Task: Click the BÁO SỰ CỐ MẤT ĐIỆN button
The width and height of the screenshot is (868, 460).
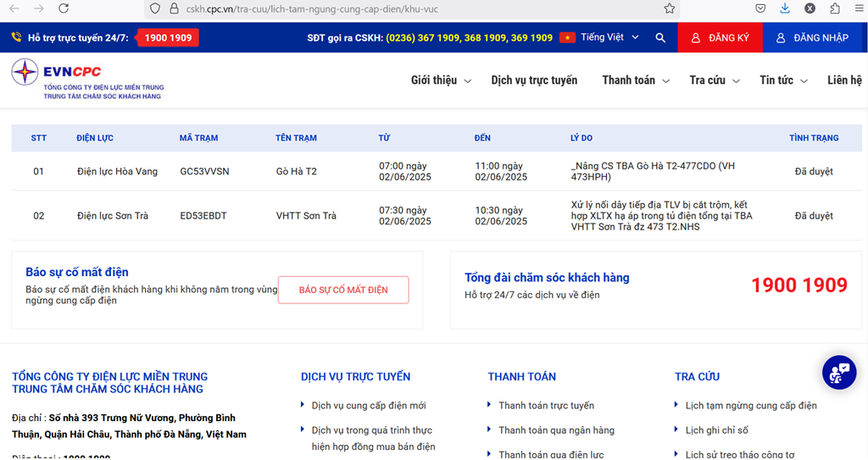Action: (x=343, y=290)
